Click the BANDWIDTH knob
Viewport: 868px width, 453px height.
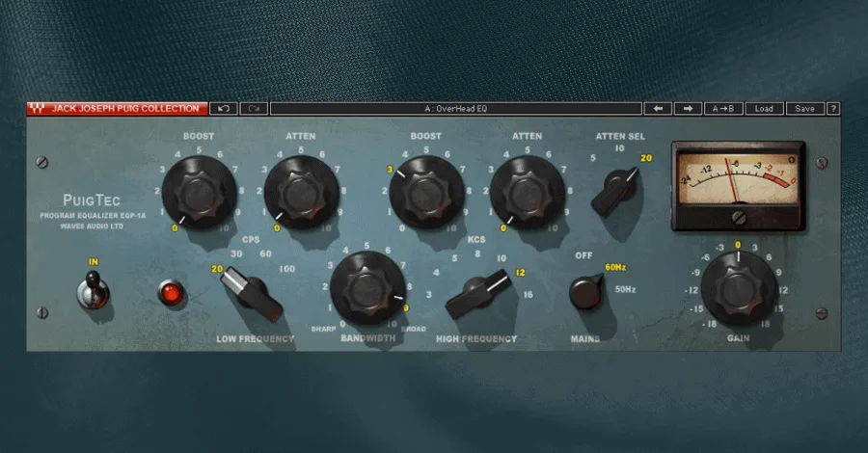368,288
